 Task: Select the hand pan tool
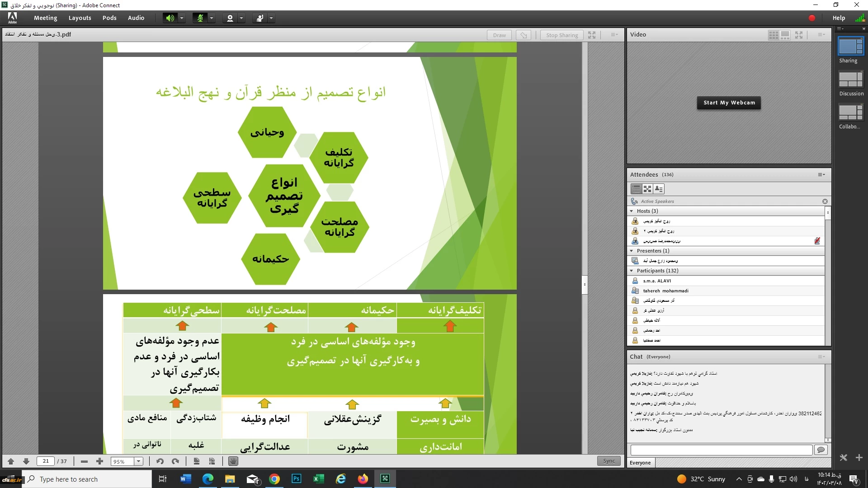tap(233, 461)
